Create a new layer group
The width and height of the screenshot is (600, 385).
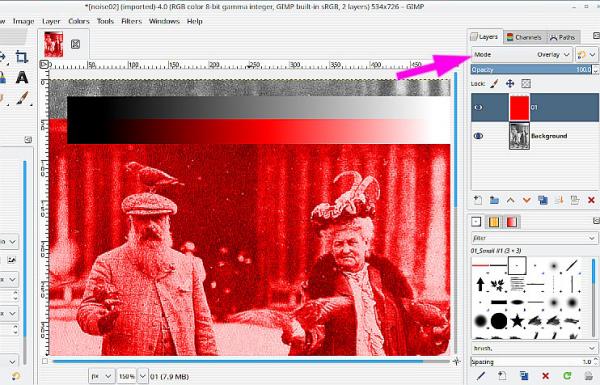click(x=494, y=200)
